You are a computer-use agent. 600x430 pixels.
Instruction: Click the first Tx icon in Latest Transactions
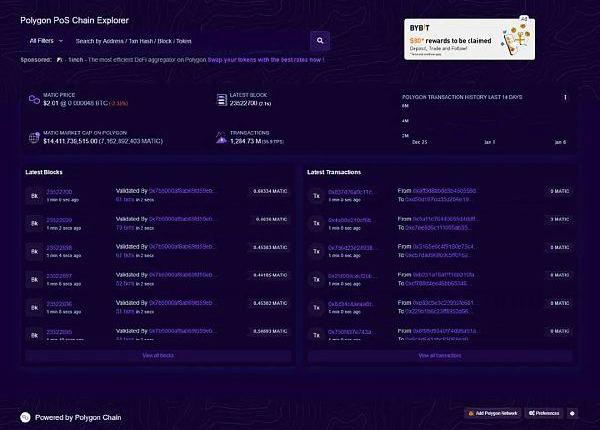[x=317, y=193]
